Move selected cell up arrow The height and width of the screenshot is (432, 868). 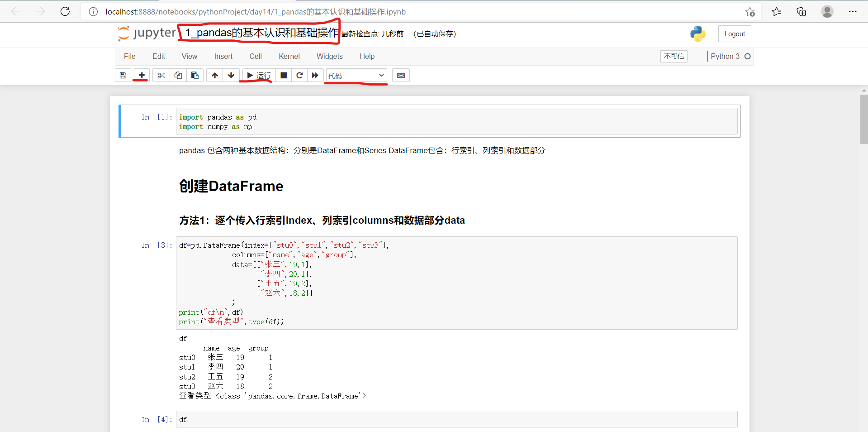coord(215,75)
